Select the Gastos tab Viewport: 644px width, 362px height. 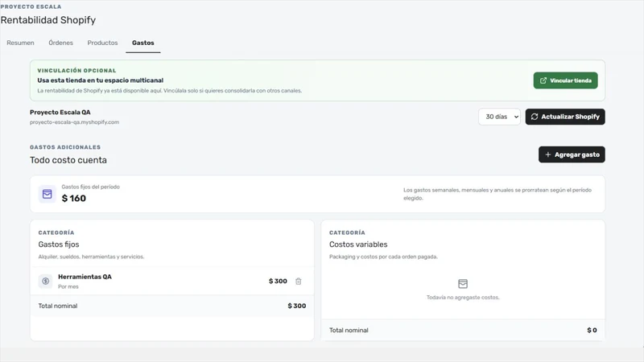(143, 43)
